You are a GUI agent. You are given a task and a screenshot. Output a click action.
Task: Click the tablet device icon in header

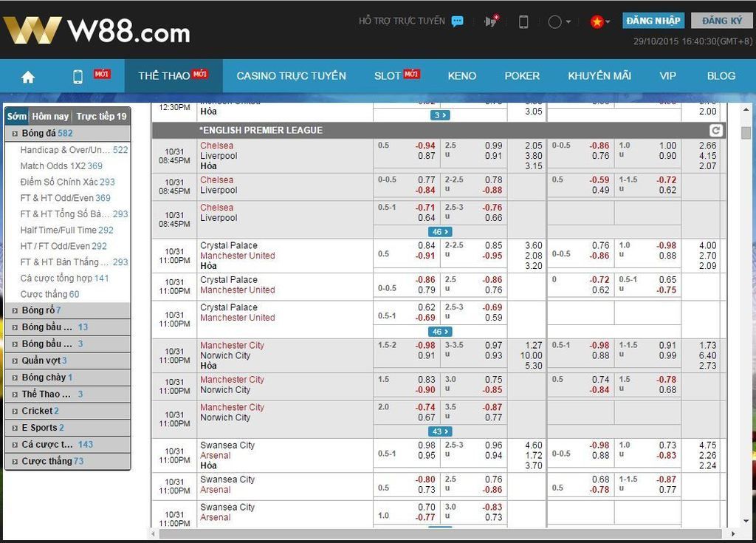point(523,21)
